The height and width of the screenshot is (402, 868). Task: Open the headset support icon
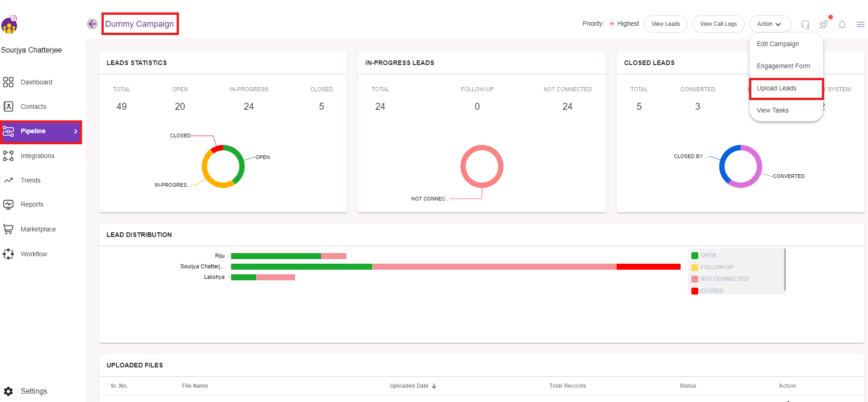[x=805, y=24]
